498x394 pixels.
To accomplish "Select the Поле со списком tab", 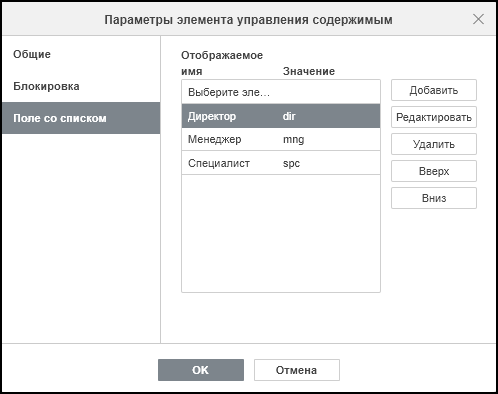I will (x=81, y=118).
